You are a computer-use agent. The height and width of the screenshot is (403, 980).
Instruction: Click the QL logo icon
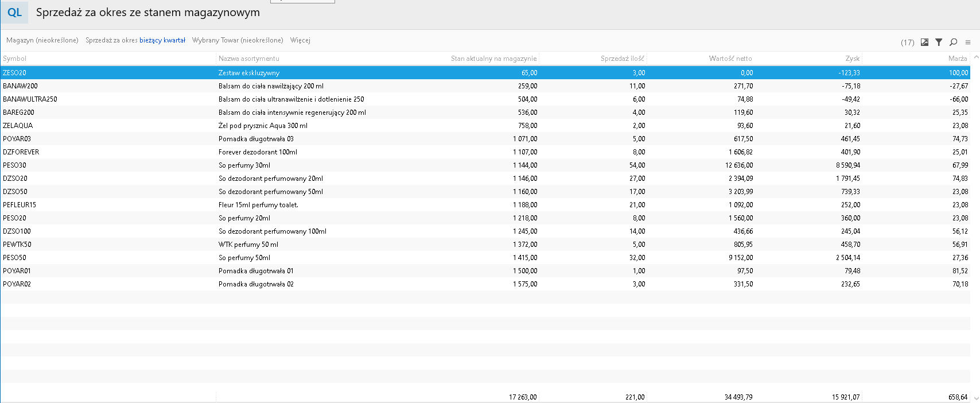(x=14, y=13)
